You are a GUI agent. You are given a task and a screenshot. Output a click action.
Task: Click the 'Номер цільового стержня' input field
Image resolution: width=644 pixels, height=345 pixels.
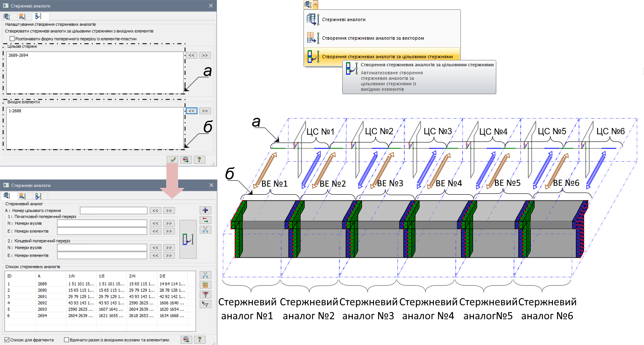114,210
